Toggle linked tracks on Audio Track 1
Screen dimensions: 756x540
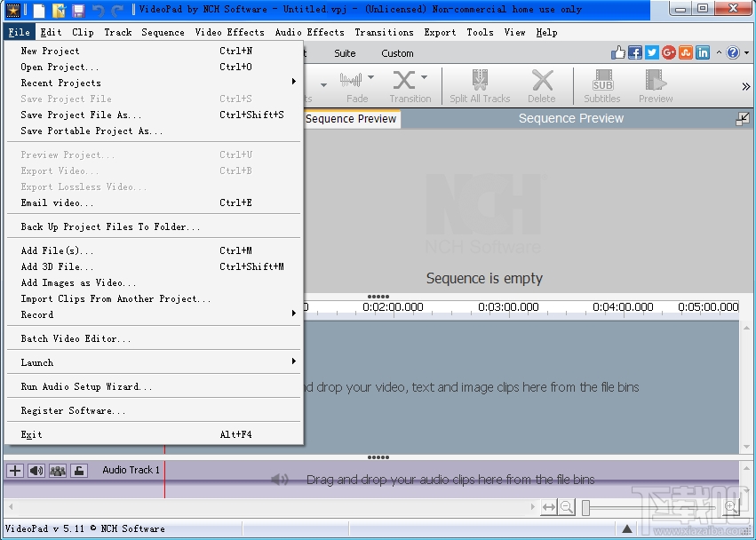57,470
